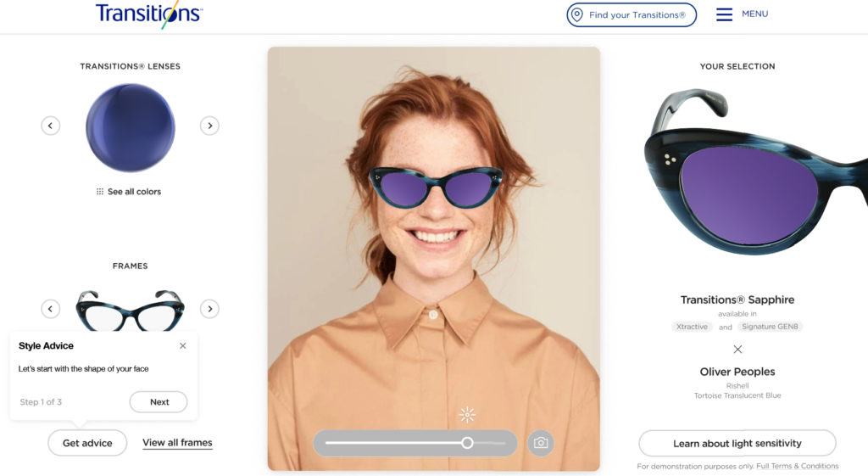This screenshot has width=868, height=476.
Task: Close the Style Advice popup
Action: pyautogui.click(x=183, y=346)
